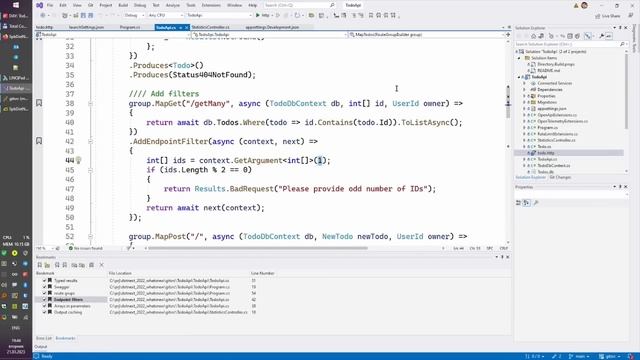Pin the Bookmarks panel with auto-hide icon
The image size is (640, 360).
(502, 257)
